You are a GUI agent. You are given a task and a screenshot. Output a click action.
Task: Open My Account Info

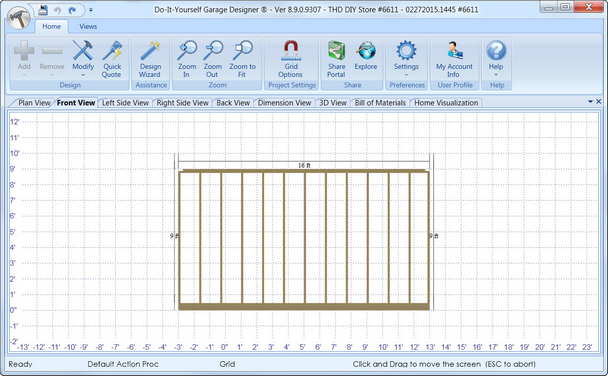454,59
